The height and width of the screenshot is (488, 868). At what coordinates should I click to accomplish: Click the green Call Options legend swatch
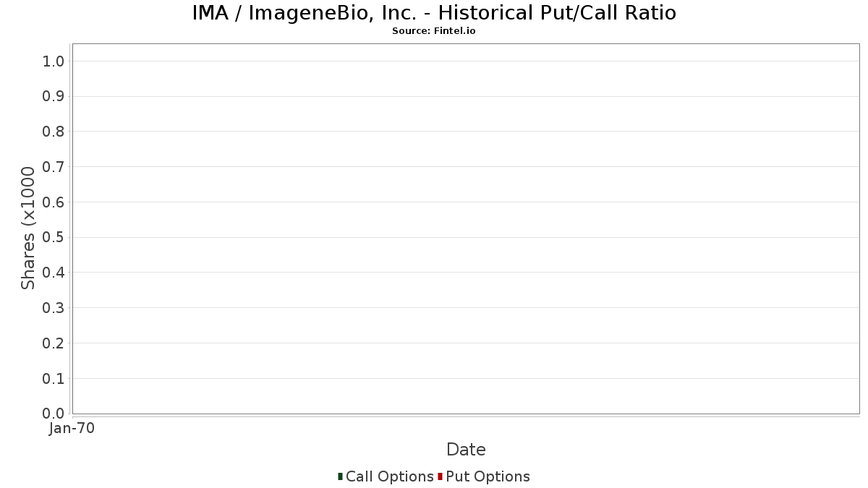(340, 476)
